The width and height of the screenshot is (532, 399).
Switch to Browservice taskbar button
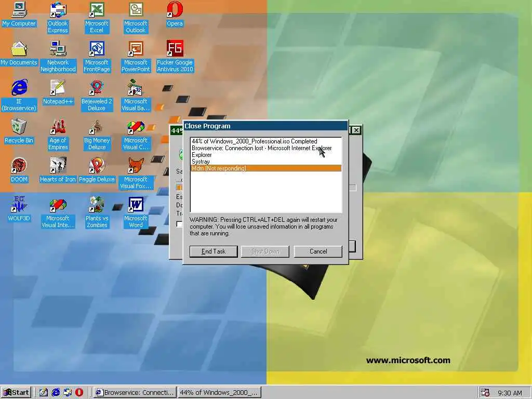pos(135,393)
